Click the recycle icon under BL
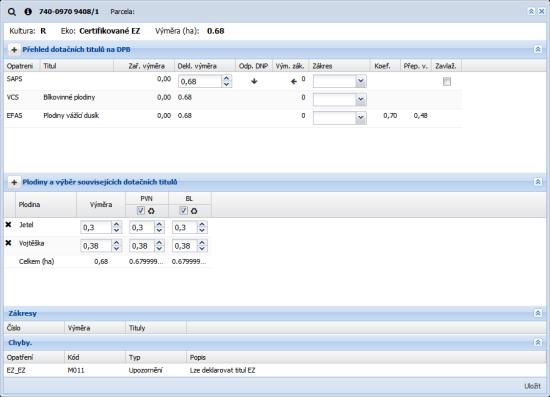Screen dimensions: 550x397 click(x=194, y=211)
